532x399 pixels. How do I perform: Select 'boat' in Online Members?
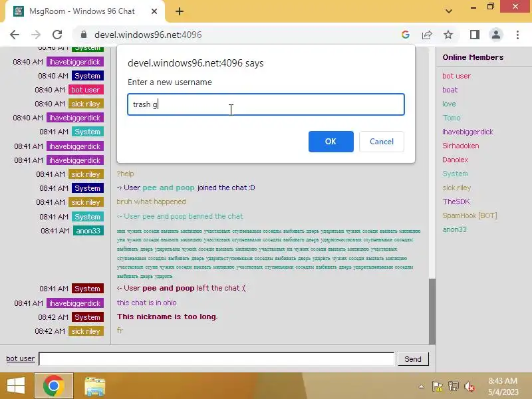tap(450, 90)
